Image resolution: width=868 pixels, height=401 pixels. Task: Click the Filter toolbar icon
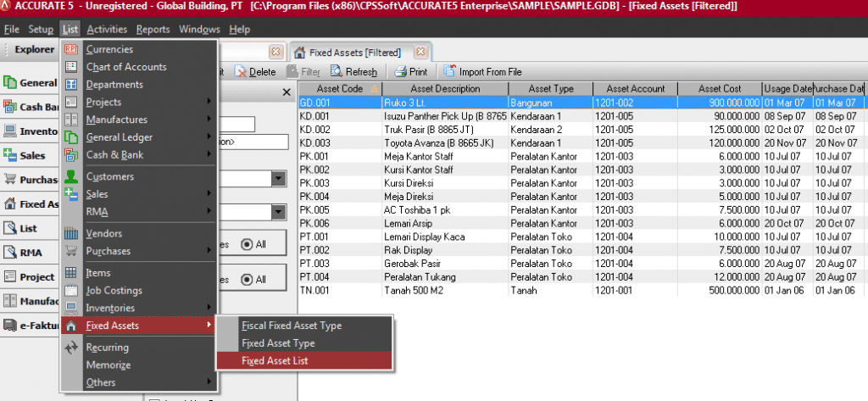(x=292, y=71)
